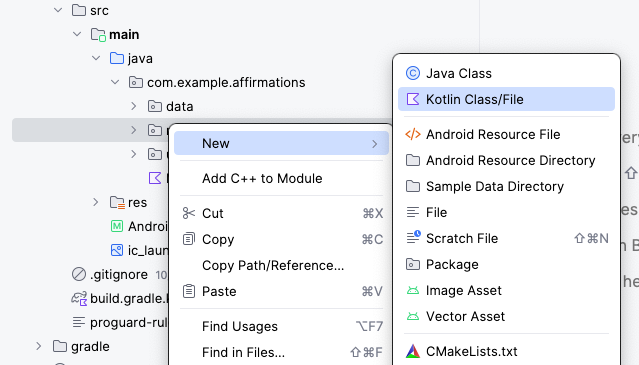Select the .gitignore file
Viewport: 639px width, 365px height.
click(x=119, y=275)
